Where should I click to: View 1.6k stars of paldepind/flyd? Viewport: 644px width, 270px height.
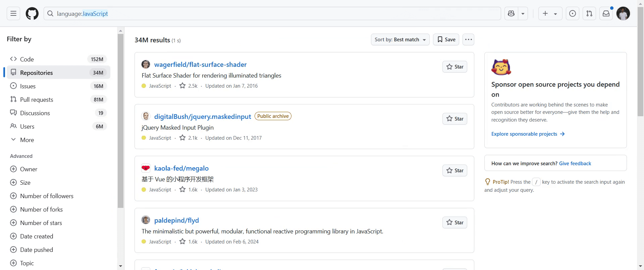coord(189,242)
